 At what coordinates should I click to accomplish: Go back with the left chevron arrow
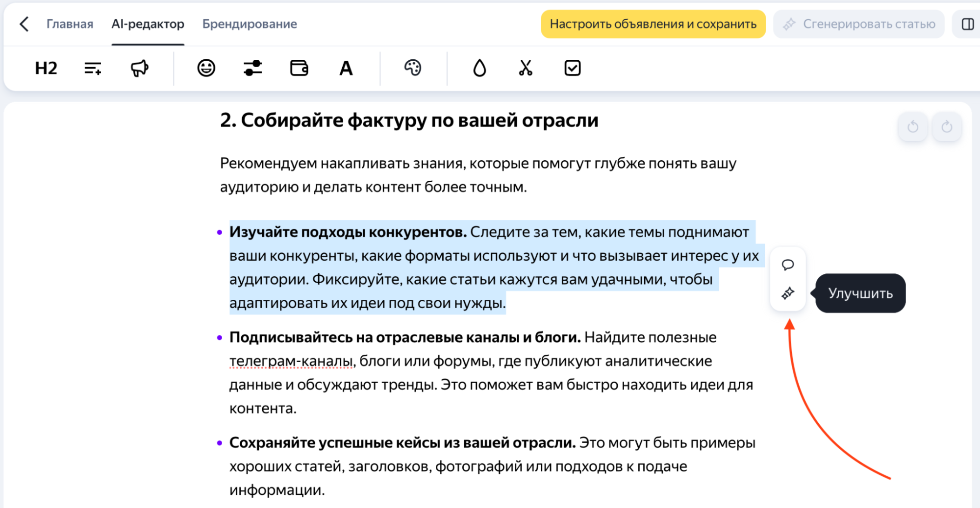(24, 24)
